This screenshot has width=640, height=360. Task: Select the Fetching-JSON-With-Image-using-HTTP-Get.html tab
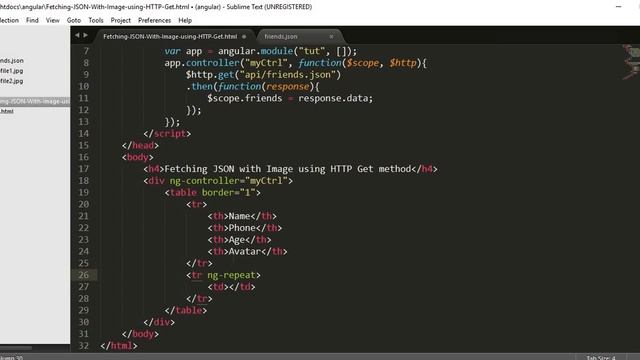point(170,36)
